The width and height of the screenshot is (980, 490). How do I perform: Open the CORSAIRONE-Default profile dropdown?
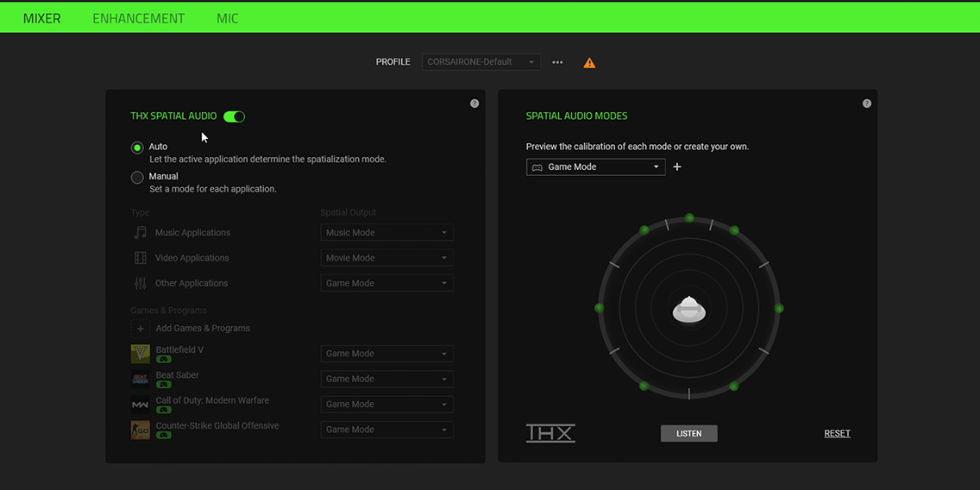(x=481, y=62)
